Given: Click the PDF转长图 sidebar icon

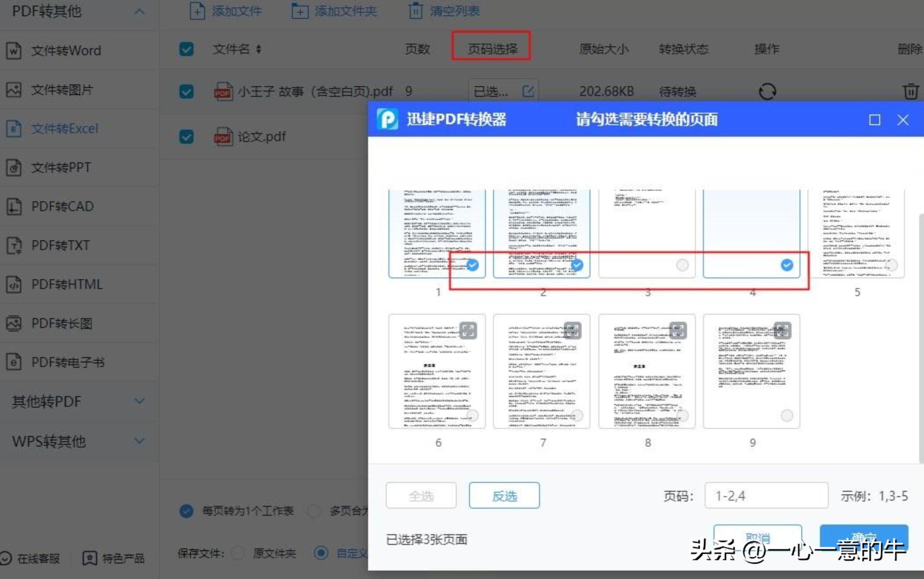Looking at the screenshot, I should [14, 323].
